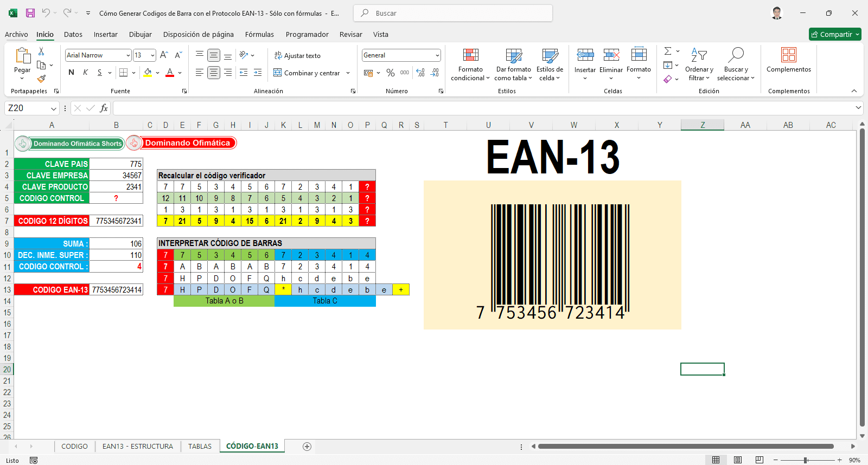This screenshot has width=868, height=465.
Task: Toggle Italic (K) formatting
Action: [x=85, y=73]
